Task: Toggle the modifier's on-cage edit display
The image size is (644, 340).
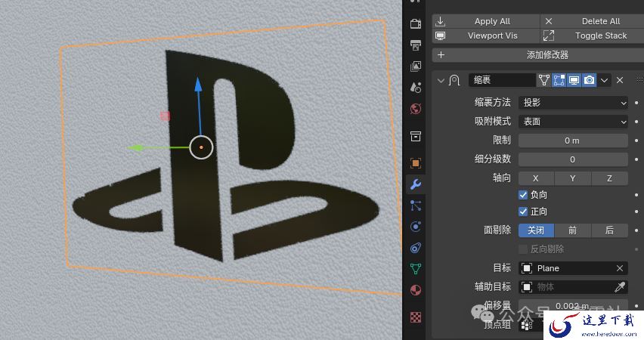Action: click(544, 80)
